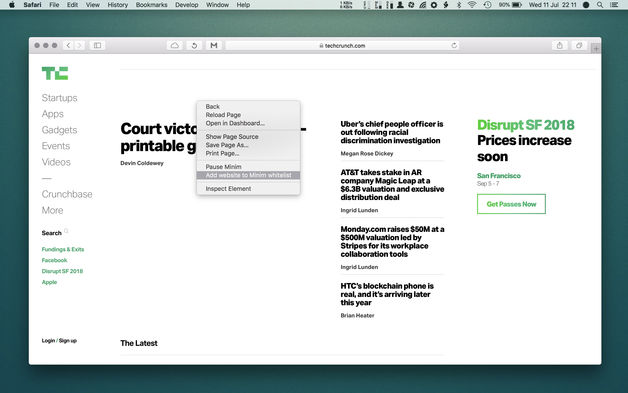The image size is (628, 393).
Task: Open the Apps section link
Action: click(x=52, y=114)
